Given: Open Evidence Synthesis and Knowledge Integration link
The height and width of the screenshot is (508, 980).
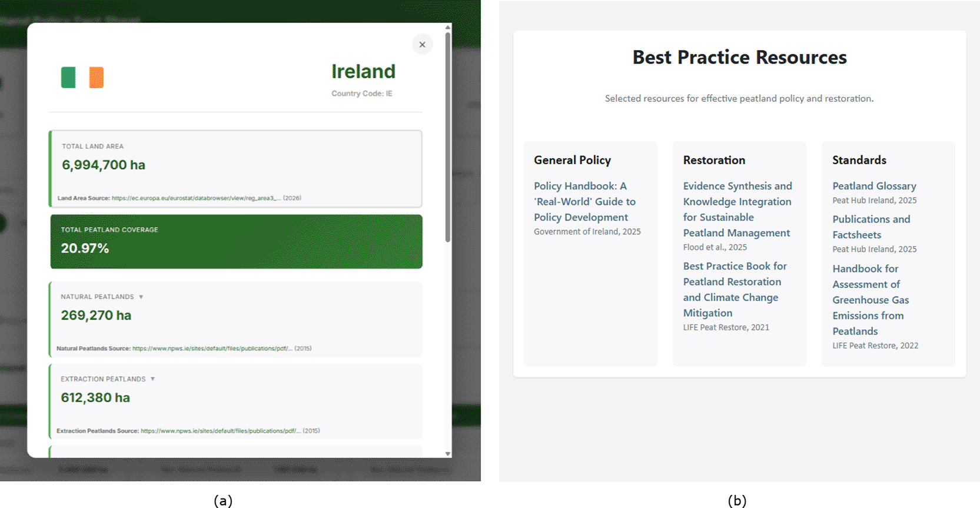Looking at the screenshot, I should pyautogui.click(x=738, y=209).
